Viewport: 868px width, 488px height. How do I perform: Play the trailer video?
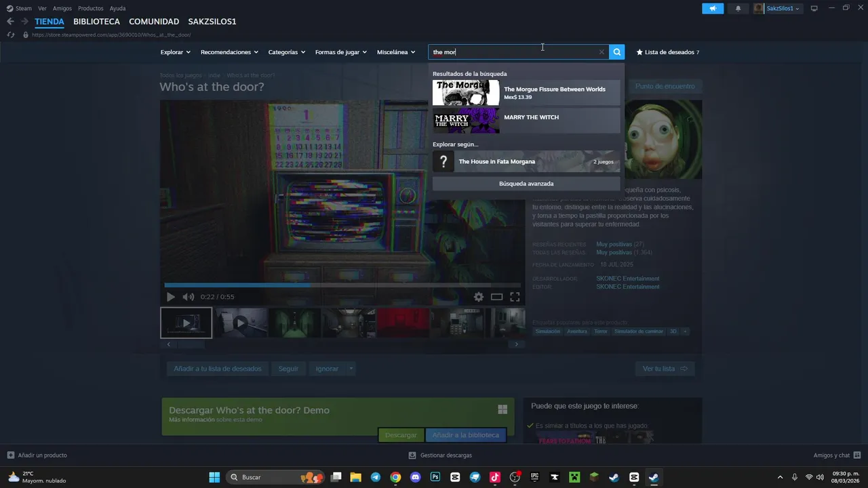170,297
